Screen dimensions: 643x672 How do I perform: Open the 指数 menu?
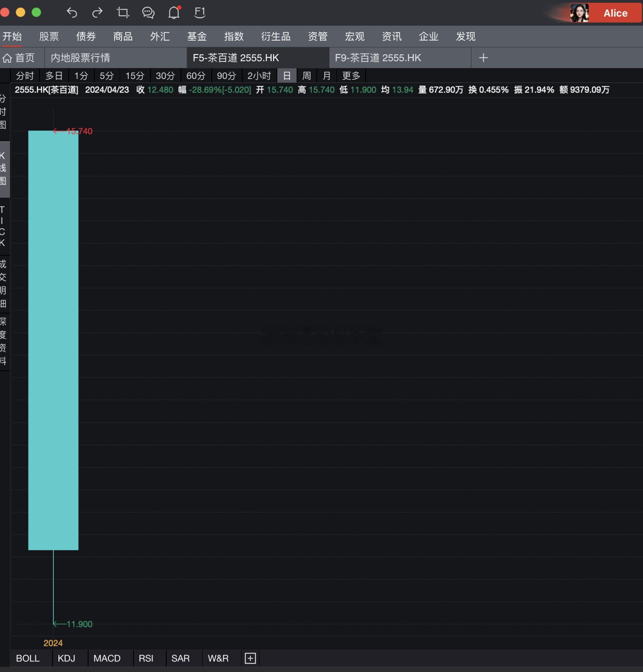[234, 36]
